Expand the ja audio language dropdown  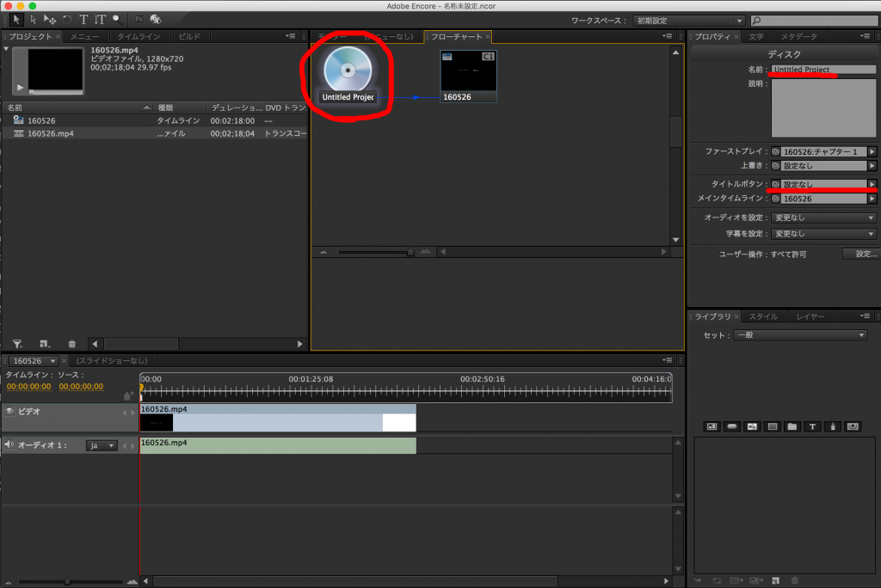point(102,445)
